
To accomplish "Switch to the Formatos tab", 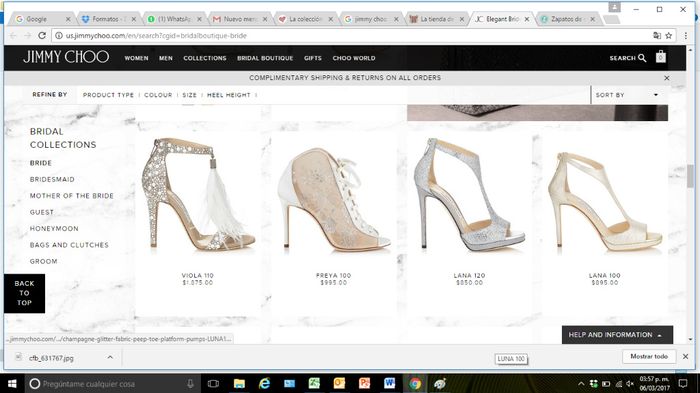I will (x=108, y=19).
